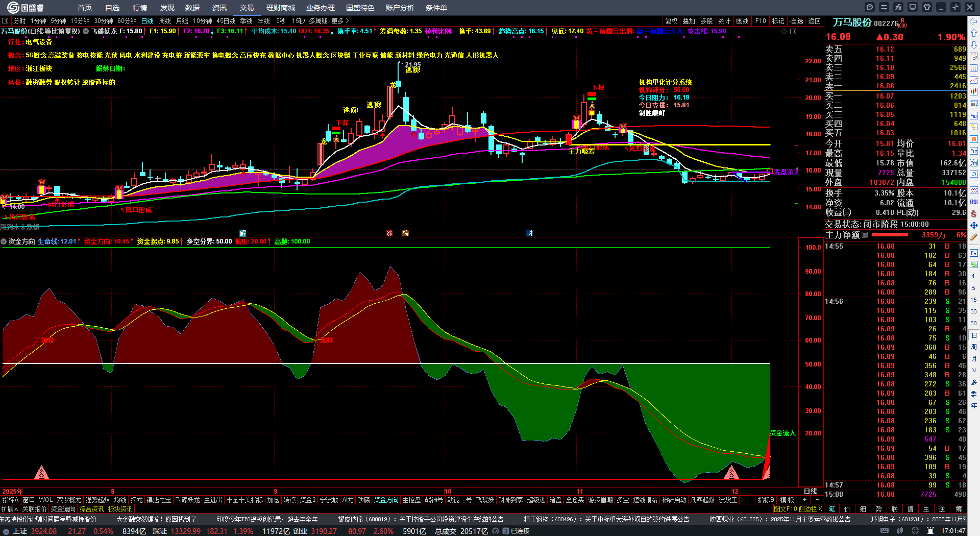The width and height of the screenshot is (980, 536).
Task: Click the 返回 button
Action: click(815, 21)
